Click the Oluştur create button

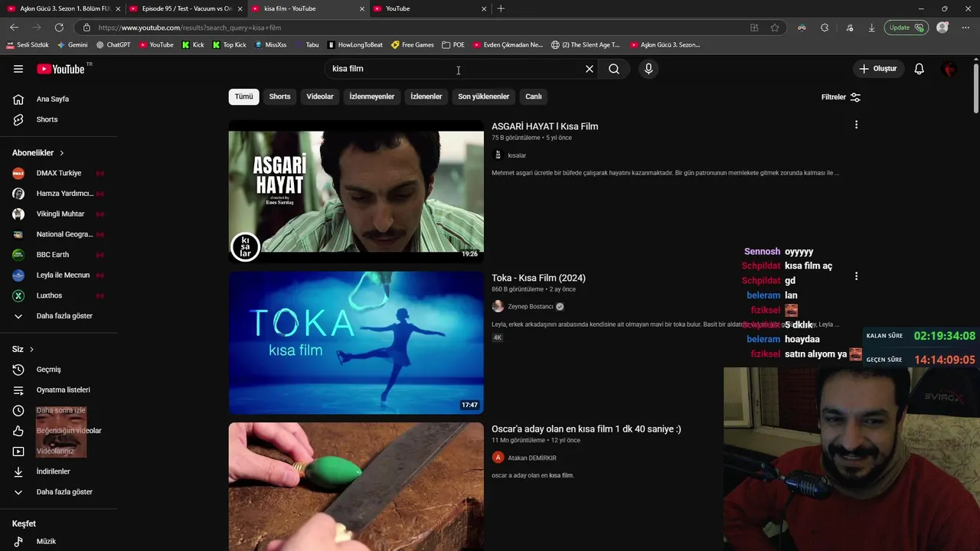click(x=877, y=69)
